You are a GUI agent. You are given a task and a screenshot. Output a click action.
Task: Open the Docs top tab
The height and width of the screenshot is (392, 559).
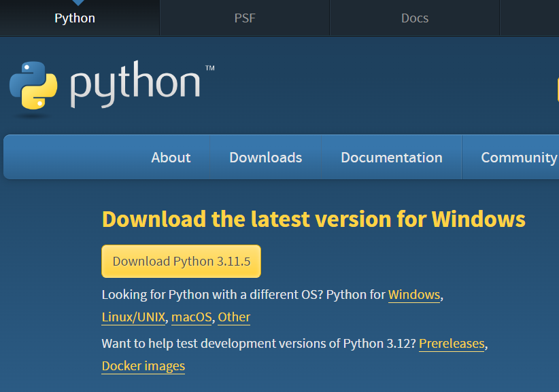point(415,18)
